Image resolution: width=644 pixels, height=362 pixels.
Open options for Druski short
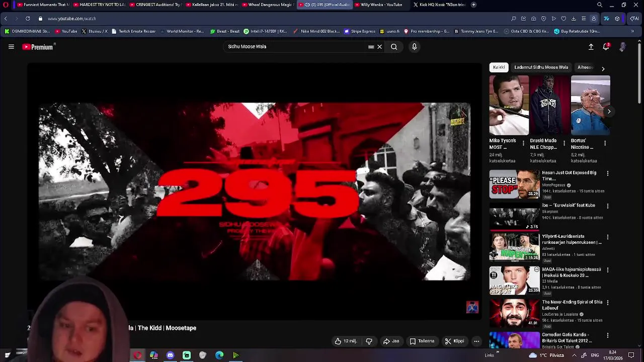point(564,144)
